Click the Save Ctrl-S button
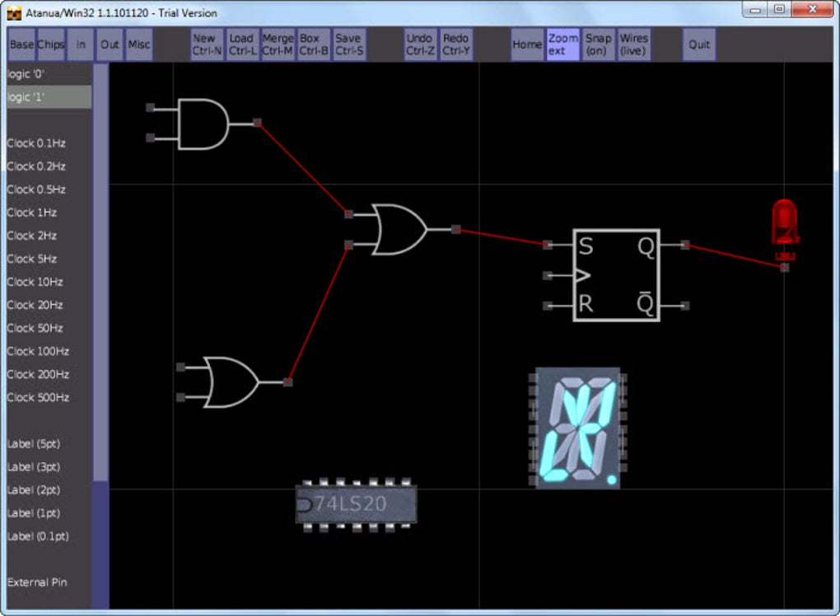Viewport: 840px width, 616px height. pos(349,44)
